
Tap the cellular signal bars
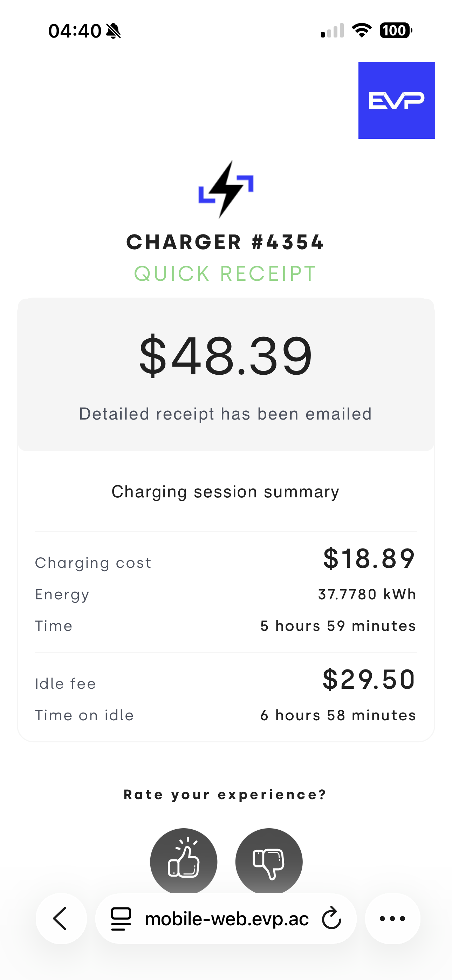point(332,31)
